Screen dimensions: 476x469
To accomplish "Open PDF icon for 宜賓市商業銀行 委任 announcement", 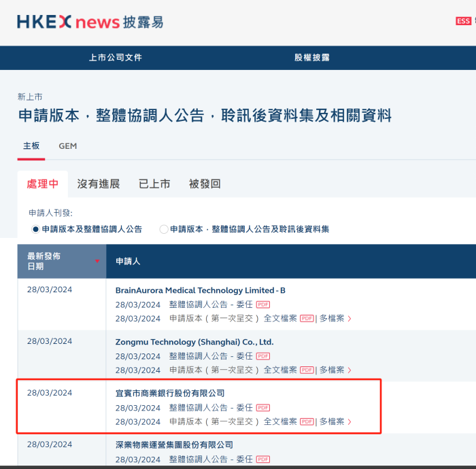I will click(263, 408).
